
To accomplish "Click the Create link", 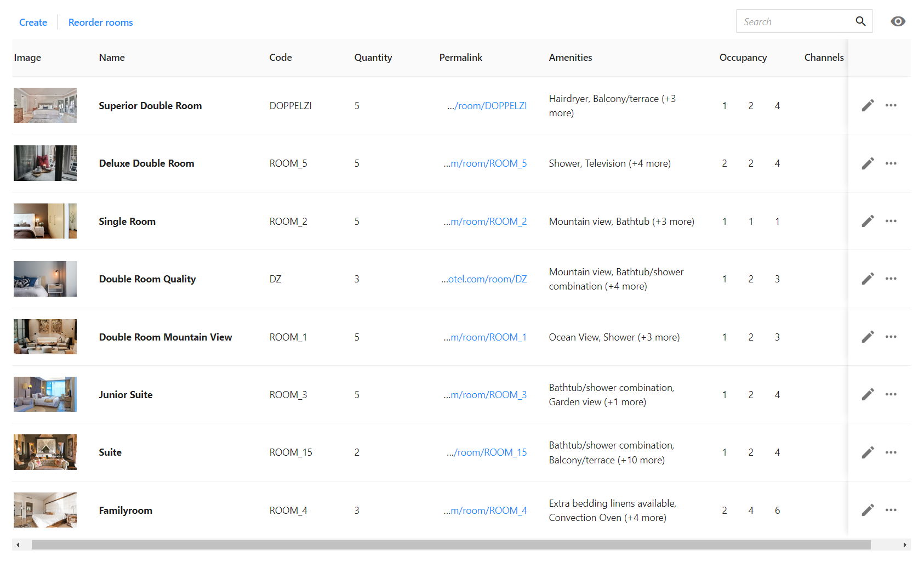I will [x=33, y=22].
